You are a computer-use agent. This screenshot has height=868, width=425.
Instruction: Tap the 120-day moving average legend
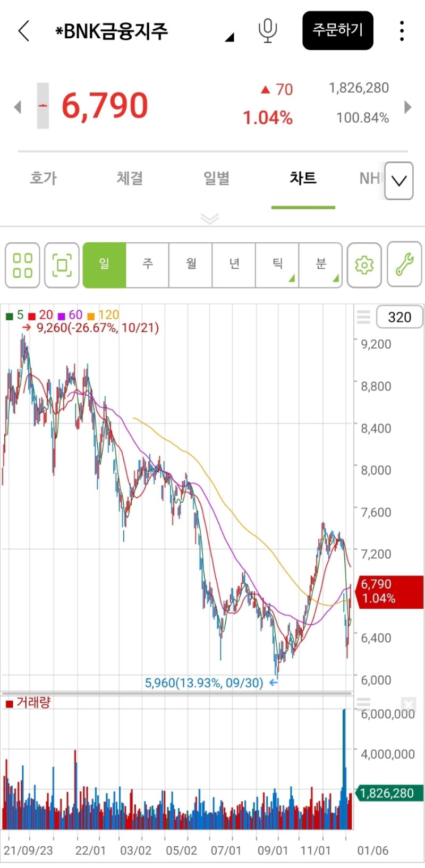[x=104, y=315]
